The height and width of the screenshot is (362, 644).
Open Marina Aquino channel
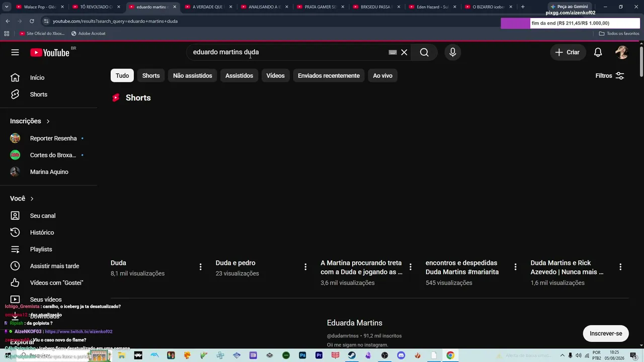pos(49,172)
